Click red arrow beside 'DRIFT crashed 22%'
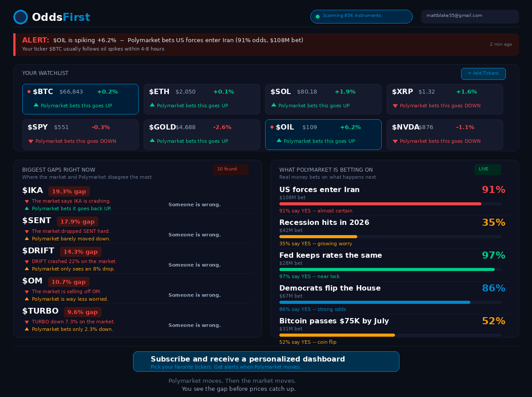Viewport: 532px width, 397px height. 27,262
